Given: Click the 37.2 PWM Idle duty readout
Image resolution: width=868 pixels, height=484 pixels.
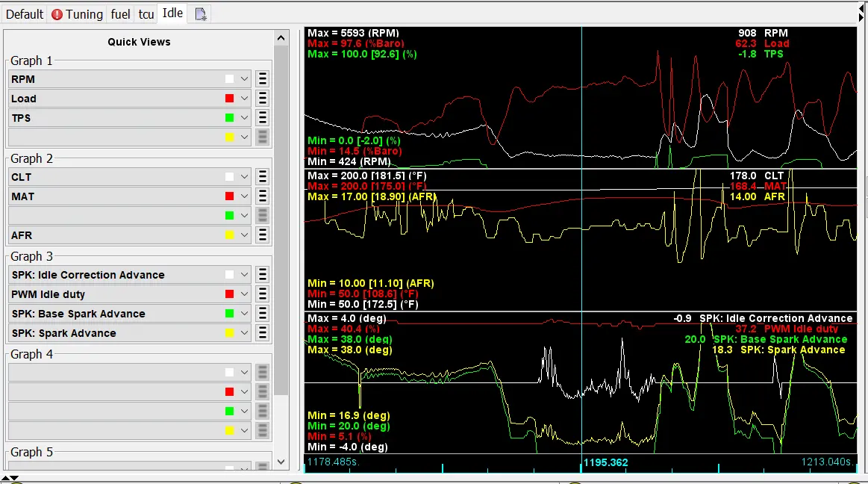Looking at the screenshot, I should pos(787,329).
